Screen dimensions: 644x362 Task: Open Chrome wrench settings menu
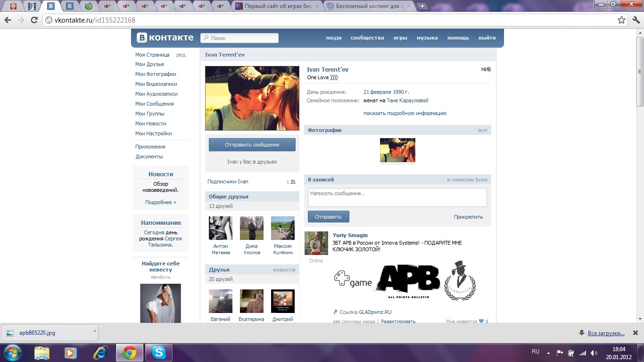[x=635, y=20]
